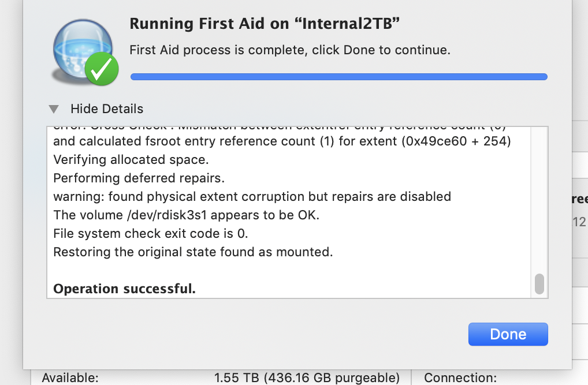This screenshot has height=385, width=588.
Task: Click the Performing deferred repairs log line
Action: (139, 178)
